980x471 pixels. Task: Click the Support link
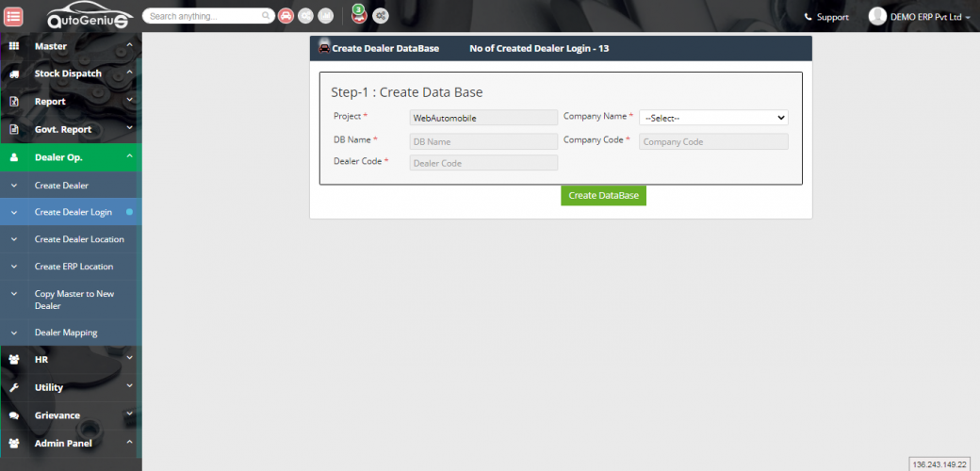832,18
